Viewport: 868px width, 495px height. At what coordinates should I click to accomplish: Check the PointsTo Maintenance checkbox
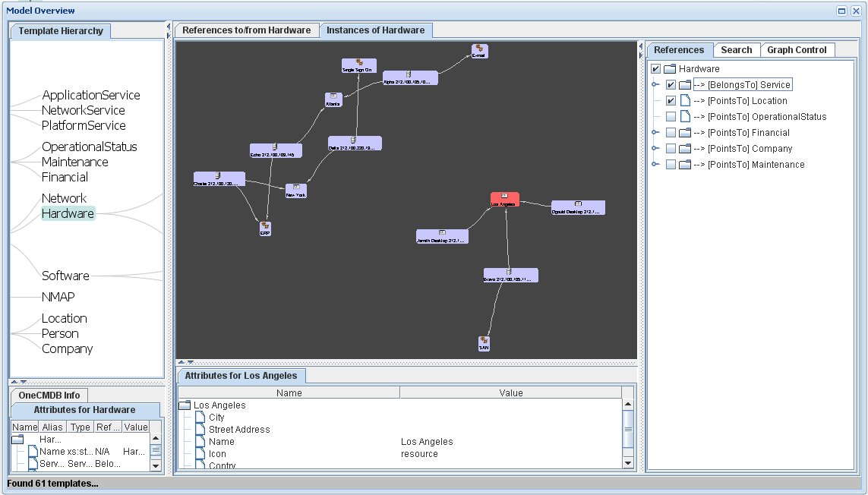coord(671,165)
